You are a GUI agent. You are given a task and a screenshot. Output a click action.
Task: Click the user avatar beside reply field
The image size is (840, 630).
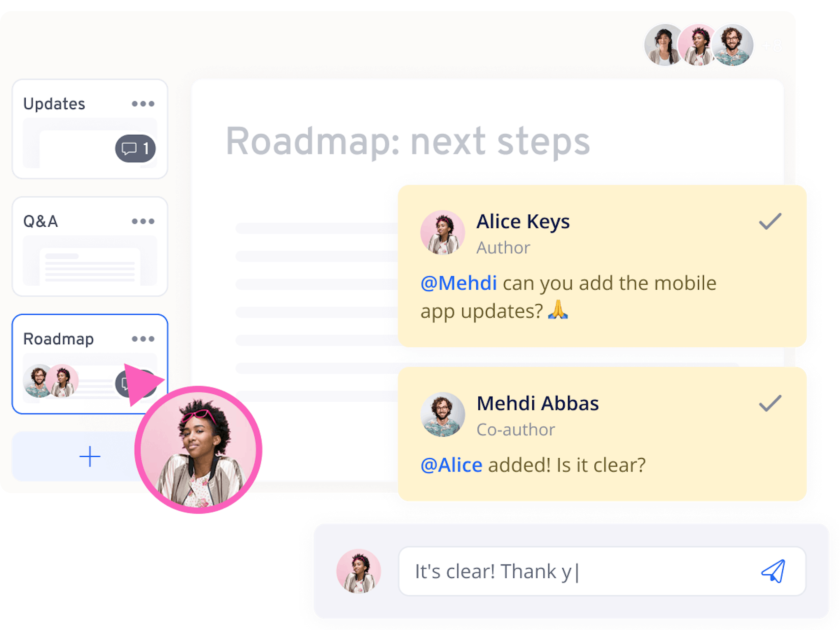359,571
